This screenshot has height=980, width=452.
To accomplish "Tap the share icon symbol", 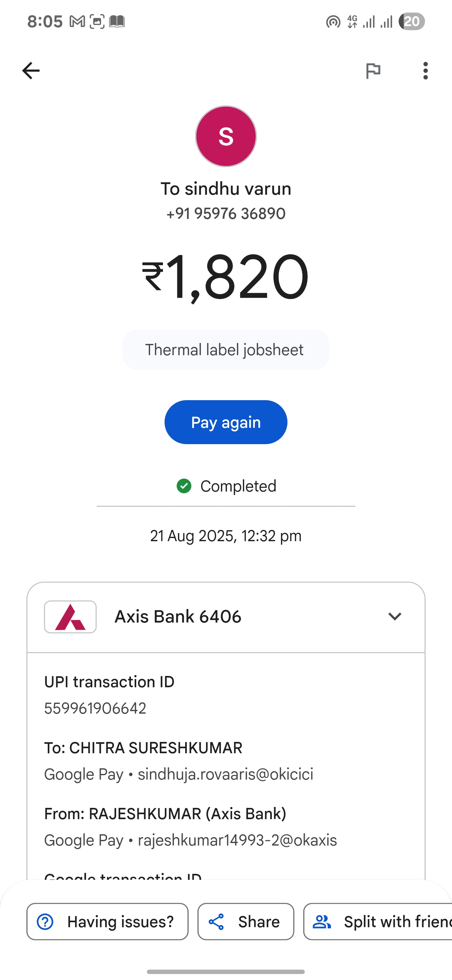I will [216, 922].
